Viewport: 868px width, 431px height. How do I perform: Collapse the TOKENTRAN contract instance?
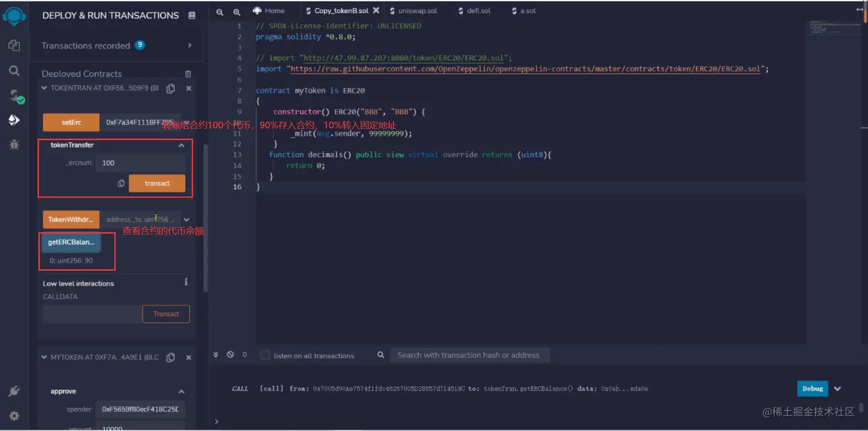tap(44, 88)
